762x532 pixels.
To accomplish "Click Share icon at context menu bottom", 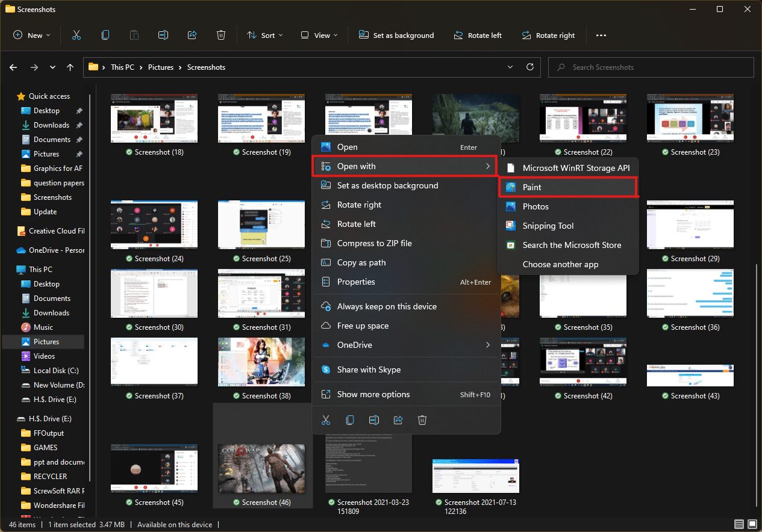I will click(398, 420).
